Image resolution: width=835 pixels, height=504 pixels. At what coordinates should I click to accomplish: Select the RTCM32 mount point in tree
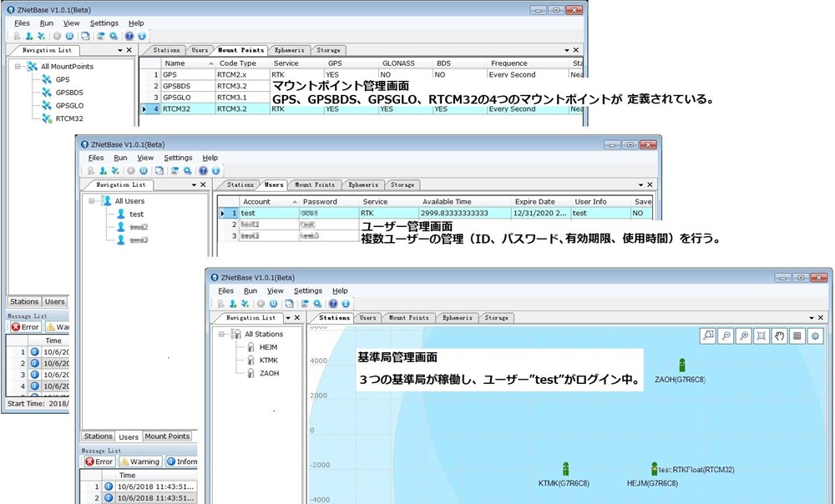[68, 119]
